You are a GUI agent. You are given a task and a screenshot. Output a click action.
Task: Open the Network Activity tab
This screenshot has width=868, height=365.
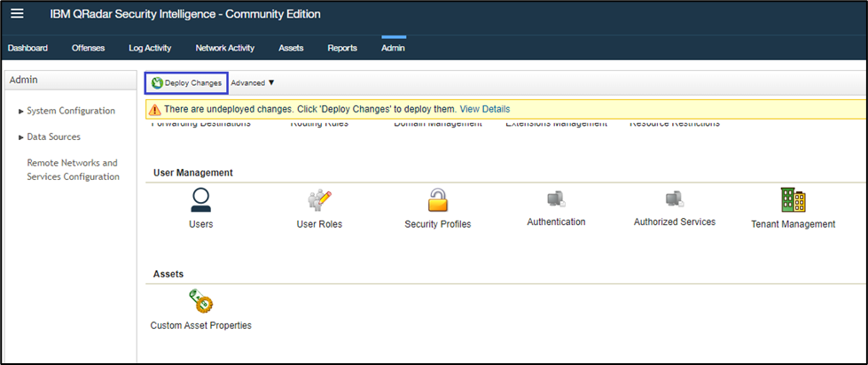(x=224, y=48)
